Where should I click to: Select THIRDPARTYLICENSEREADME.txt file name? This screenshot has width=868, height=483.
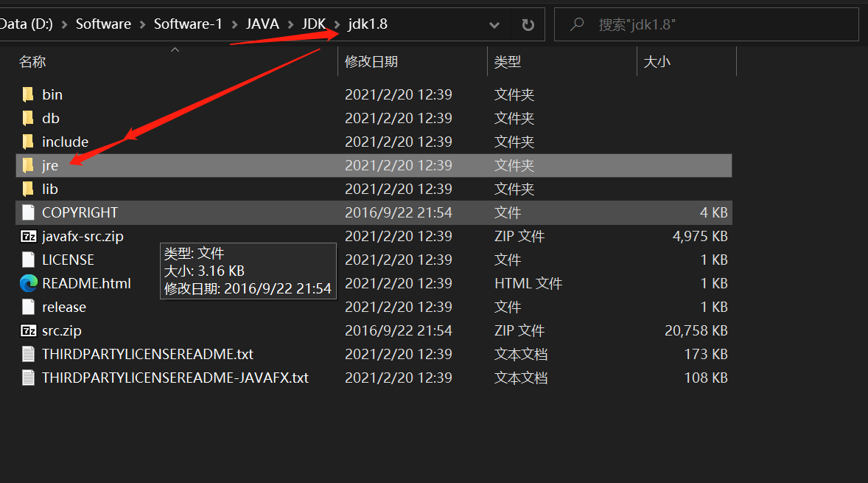pyautogui.click(x=148, y=355)
